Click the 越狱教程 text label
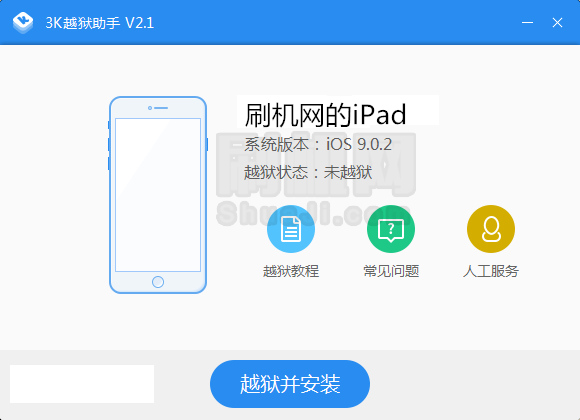580x420 pixels. click(x=291, y=271)
